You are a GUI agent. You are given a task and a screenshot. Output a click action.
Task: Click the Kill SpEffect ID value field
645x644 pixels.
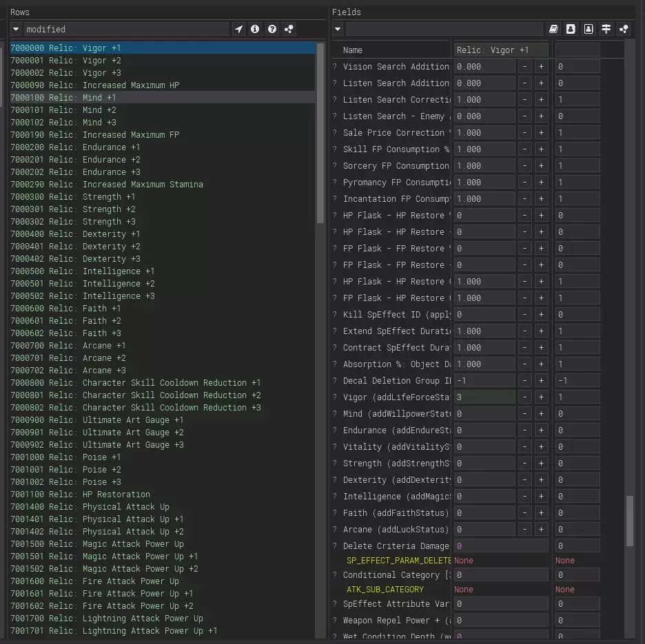click(484, 315)
